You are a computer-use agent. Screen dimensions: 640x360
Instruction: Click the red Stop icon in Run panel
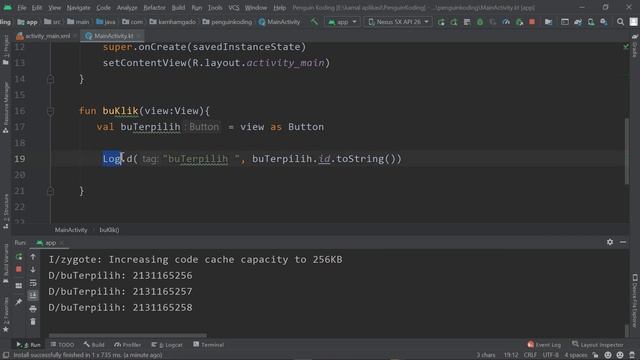tap(19, 269)
